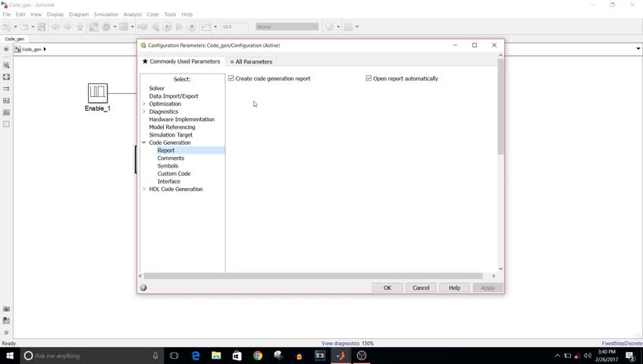The height and width of the screenshot is (364, 643).
Task: Toggle Open report automatically checkbox
Action: (x=369, y=78)
